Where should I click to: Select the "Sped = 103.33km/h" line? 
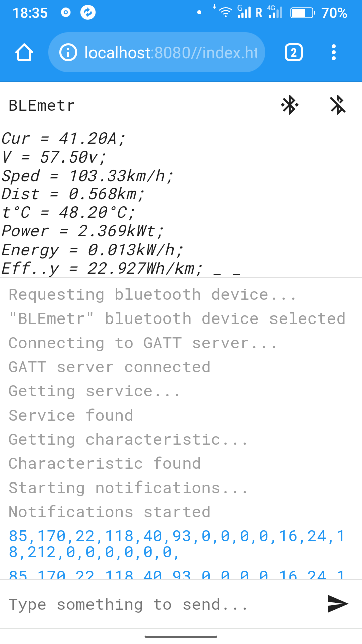click(87, 176)
